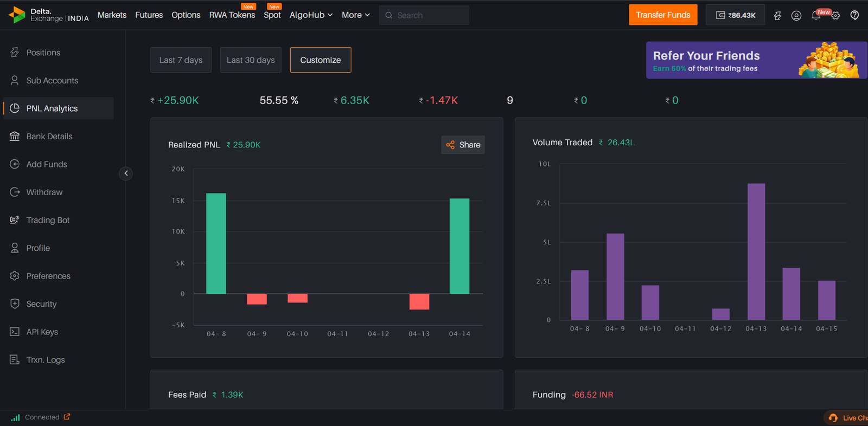Click the wallet balance ₹86.43K button
The height and width of the screenshot is (426, 868).
tap(735, 15)
